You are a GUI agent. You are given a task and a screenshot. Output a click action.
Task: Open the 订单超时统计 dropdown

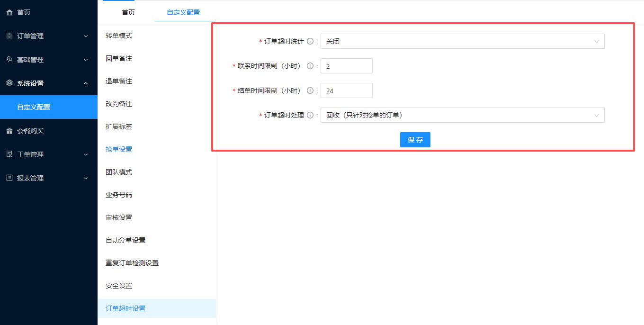pyautogui.click(x=462, y=42)
